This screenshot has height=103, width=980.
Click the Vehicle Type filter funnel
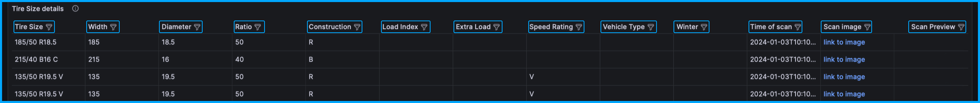[651, 27]
